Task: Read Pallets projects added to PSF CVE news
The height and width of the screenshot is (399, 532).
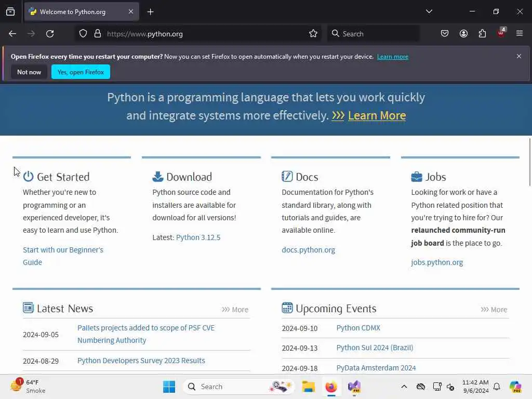Action: (x=146, y=334)
